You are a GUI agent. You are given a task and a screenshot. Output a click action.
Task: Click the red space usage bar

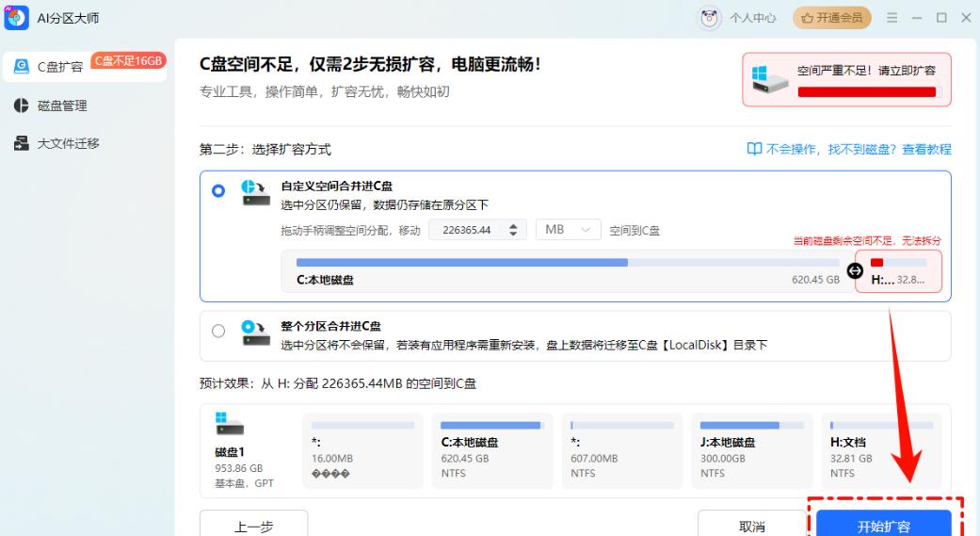tap(867, 92)
